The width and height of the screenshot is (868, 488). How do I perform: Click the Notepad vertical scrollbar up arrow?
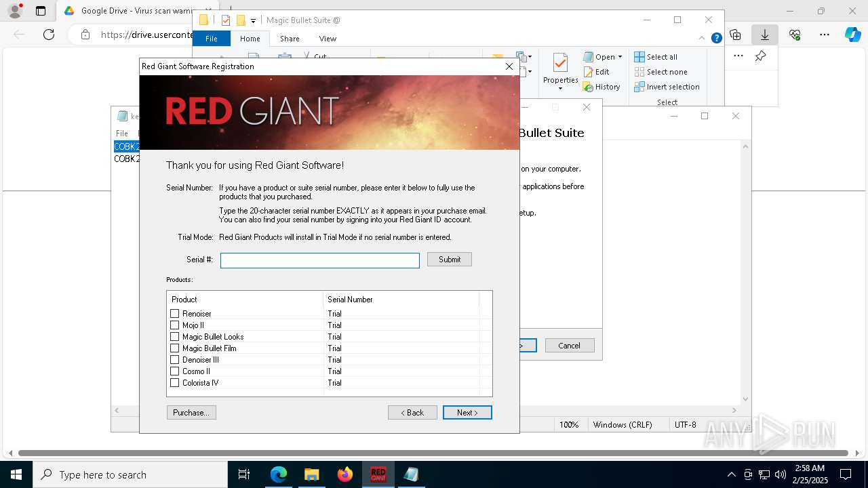click(746, 146)
